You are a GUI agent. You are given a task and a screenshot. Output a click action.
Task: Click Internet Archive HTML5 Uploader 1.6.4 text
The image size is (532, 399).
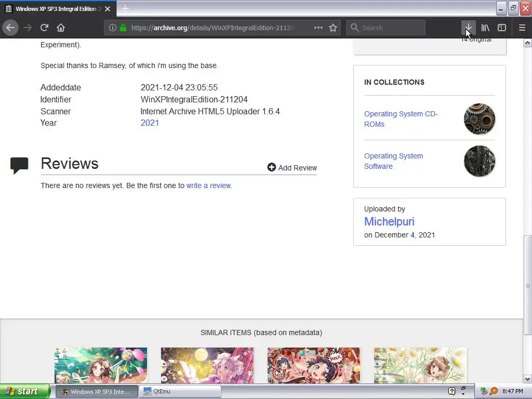tap(210, 111)
